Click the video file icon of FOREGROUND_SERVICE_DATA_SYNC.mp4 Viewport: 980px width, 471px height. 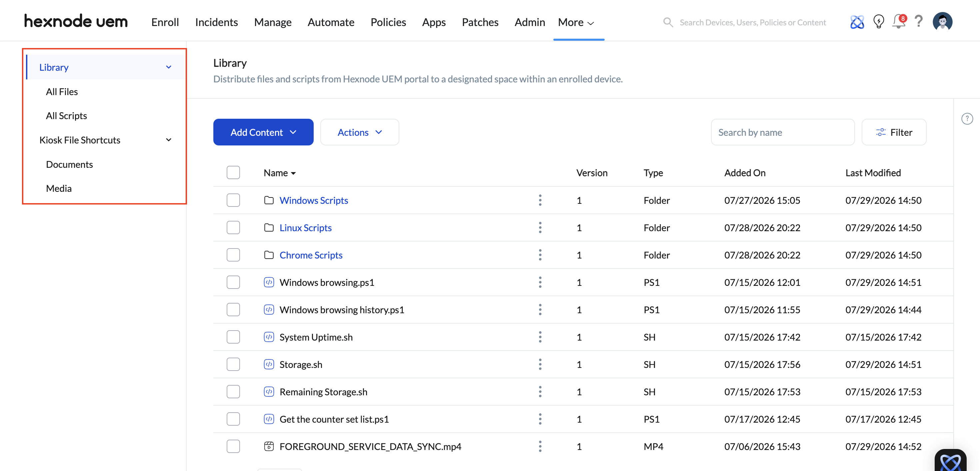269,446
